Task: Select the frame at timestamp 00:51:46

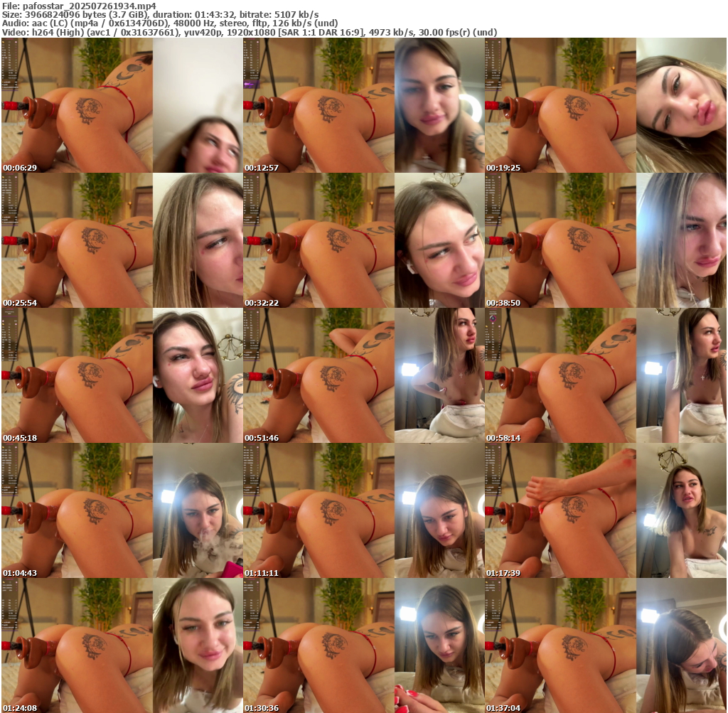Action: click(x=363, y=375)
